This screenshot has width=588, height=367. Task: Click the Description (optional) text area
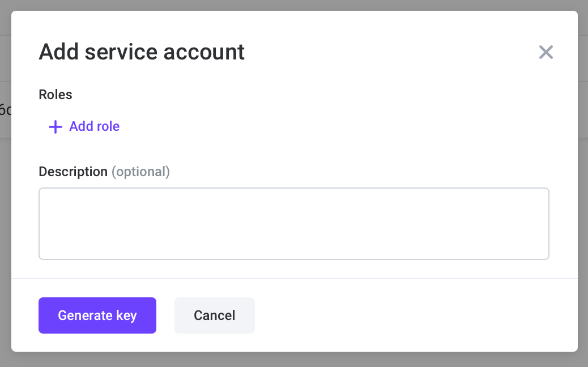click(293, 223)
